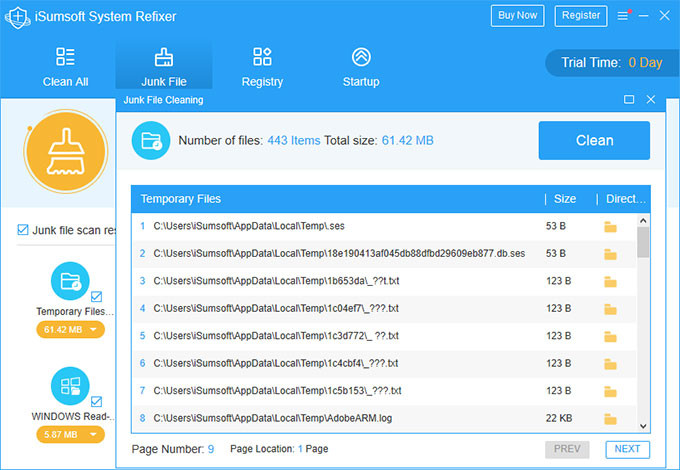Click the list scrollbar down arrow

(643, 426)
